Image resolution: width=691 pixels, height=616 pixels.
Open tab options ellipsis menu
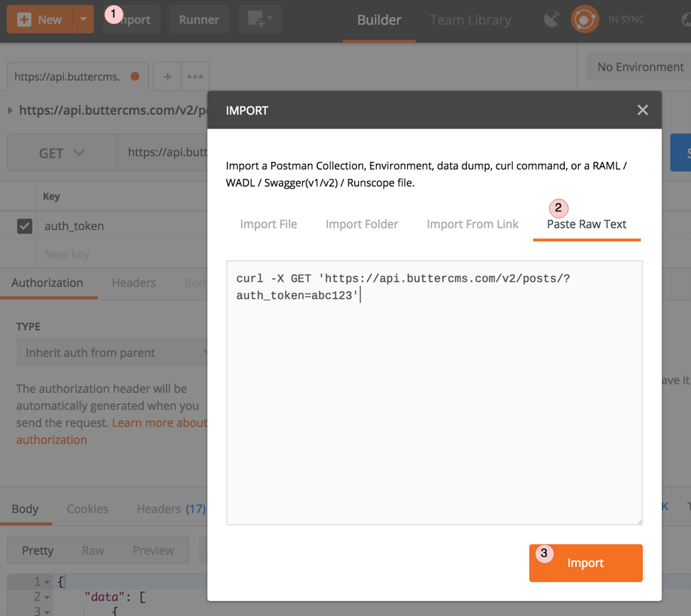195,77
